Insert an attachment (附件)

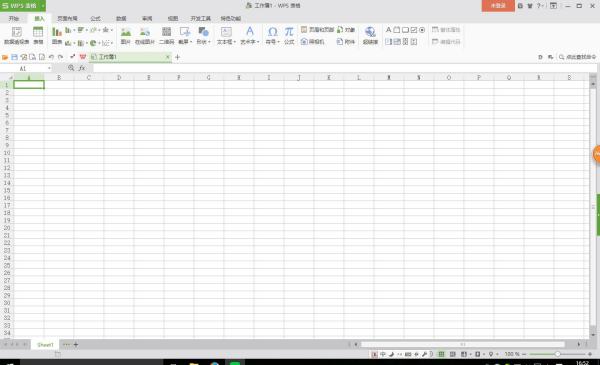click(346, 41)
